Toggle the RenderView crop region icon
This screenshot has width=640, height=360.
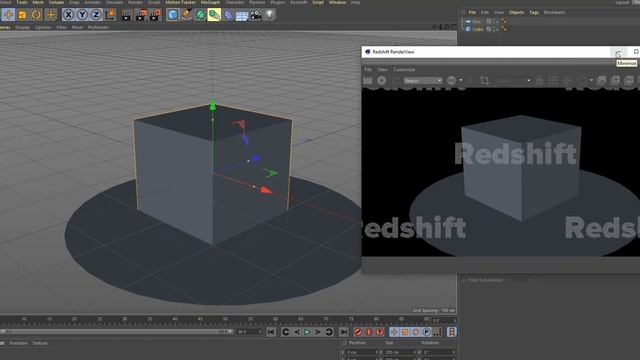coord(484,81)
